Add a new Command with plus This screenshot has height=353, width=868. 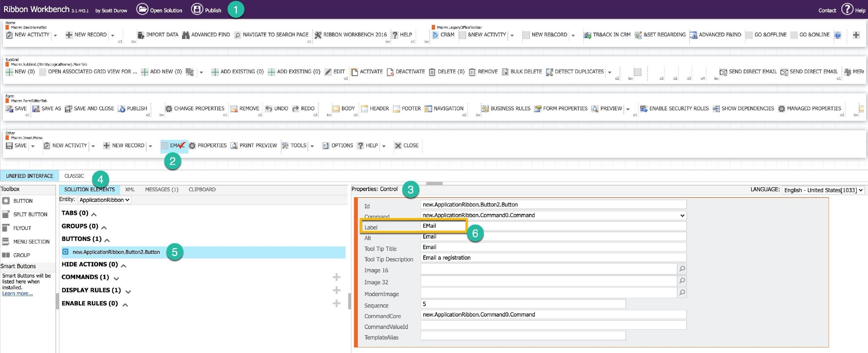click(336, 277)
